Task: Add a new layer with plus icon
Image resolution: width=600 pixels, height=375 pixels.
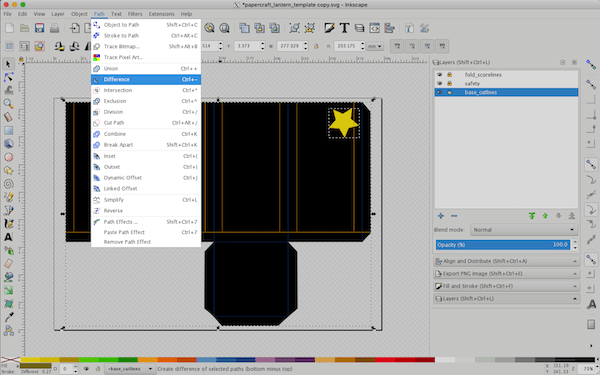Action: (441, 216)
